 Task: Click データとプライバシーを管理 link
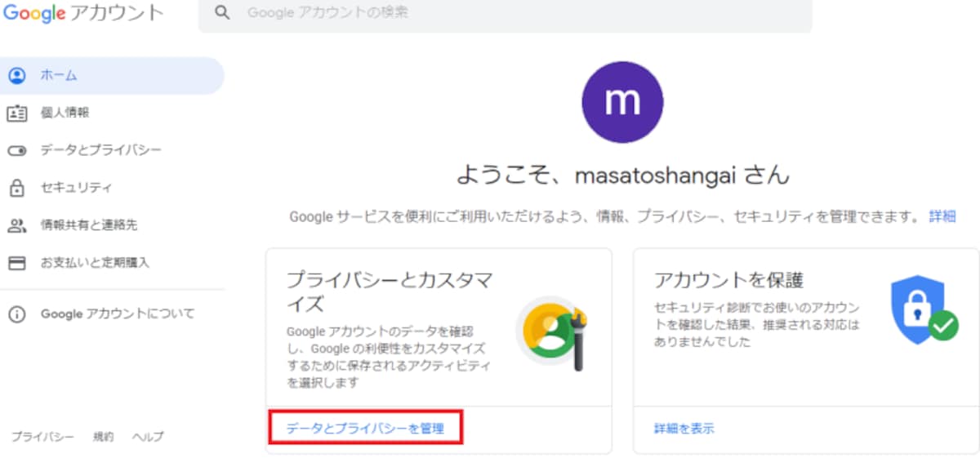click(365, 428)
